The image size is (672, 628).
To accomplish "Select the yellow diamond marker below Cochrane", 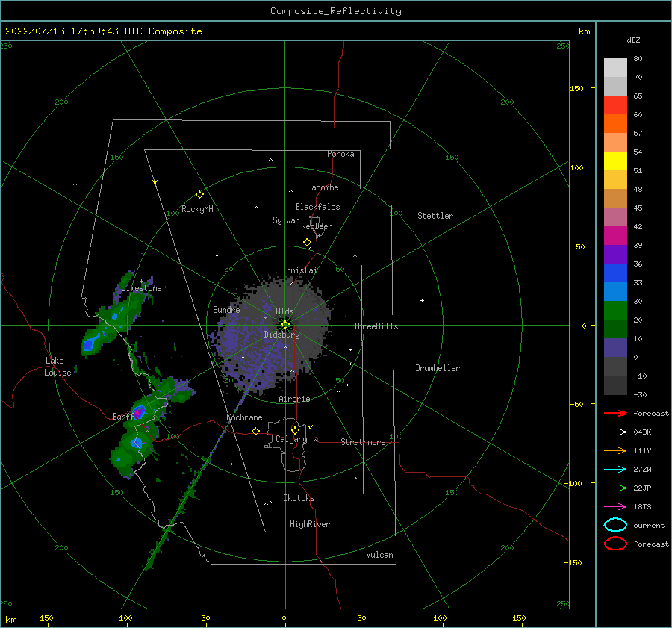I will tap(255, 432).
